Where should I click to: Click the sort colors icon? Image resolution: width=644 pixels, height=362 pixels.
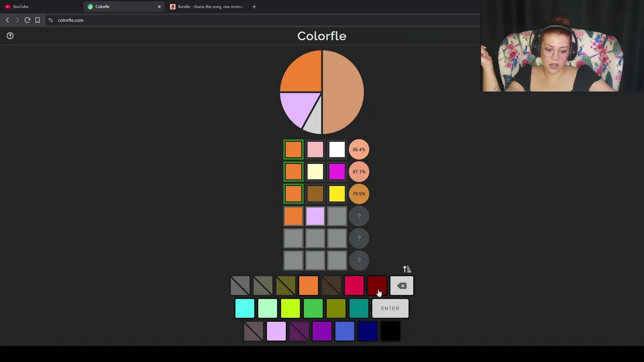point(407,269)
